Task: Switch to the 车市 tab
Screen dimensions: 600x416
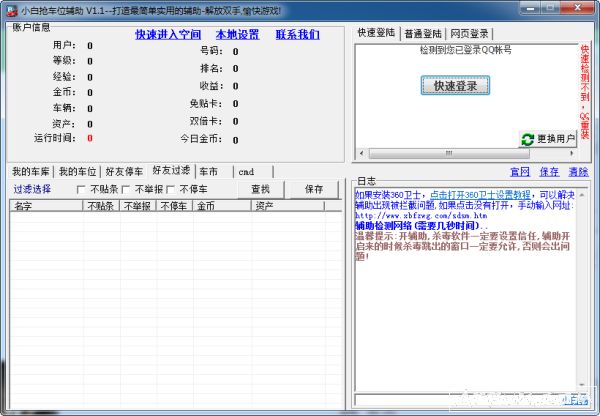Action: pyautogui.click(x=214, y=172)
